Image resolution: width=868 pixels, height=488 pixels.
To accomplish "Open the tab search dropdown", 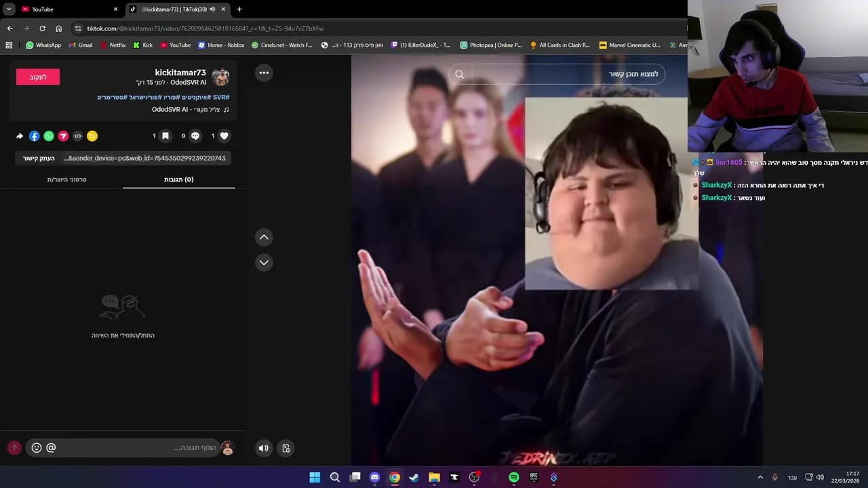I will point(9,9).
